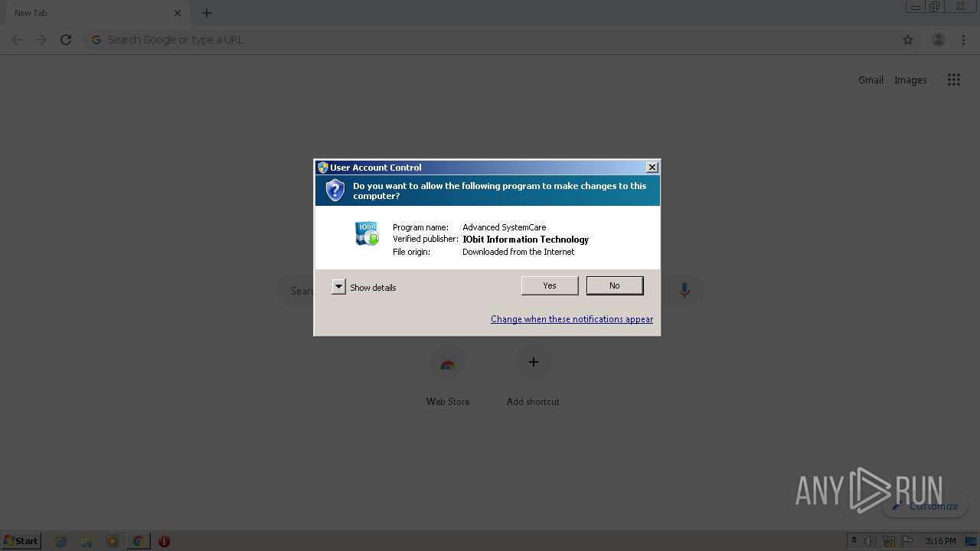Click Advanced SystemCare program name text
This screenshot has width=980, height=551.
[505, 227]
